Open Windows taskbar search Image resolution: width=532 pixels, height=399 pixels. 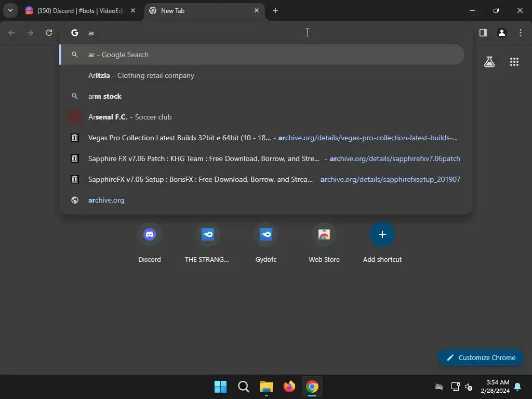point(243,387)
